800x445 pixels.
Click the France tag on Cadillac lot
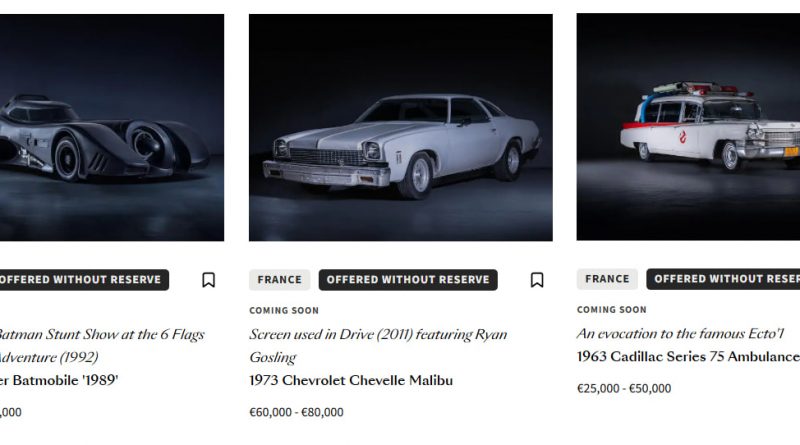point(607,279)
